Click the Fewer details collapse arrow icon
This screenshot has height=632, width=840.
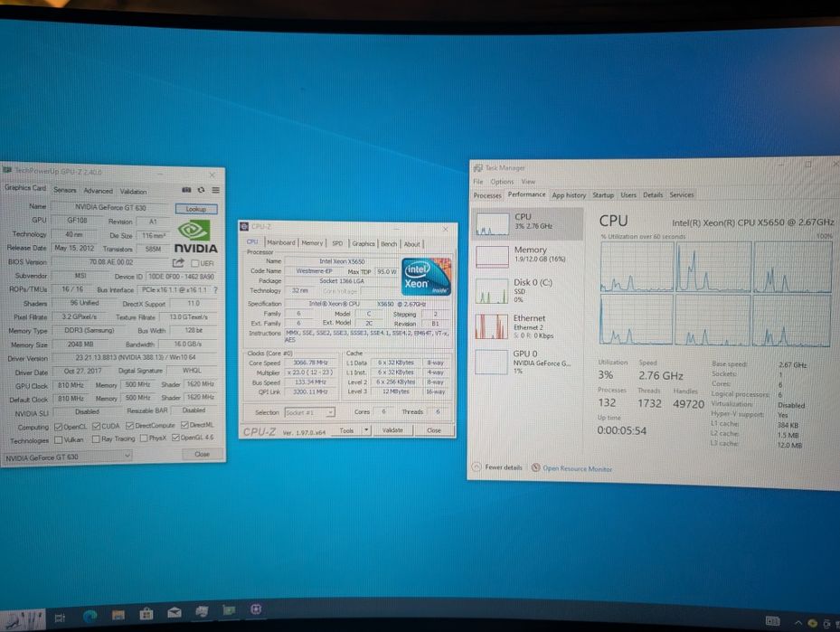pyautogui.click(x=477, y=467)
